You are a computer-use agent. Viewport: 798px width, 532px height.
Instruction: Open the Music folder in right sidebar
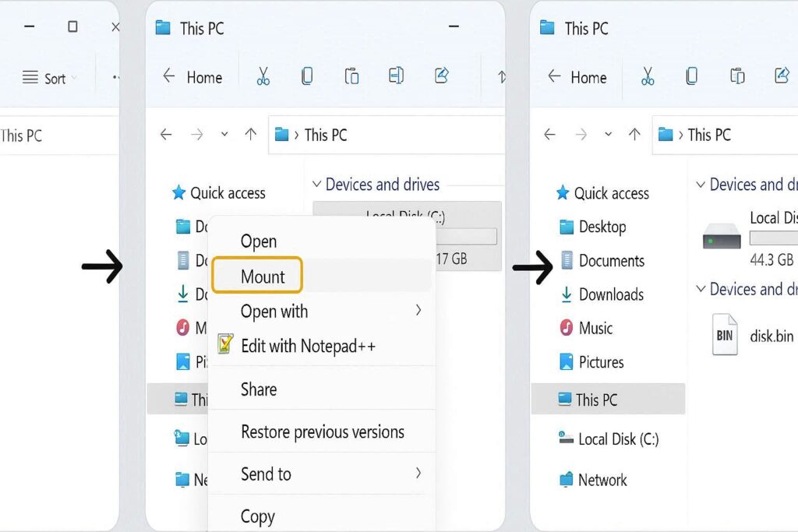pyautogui.click(x=595, y=328)
